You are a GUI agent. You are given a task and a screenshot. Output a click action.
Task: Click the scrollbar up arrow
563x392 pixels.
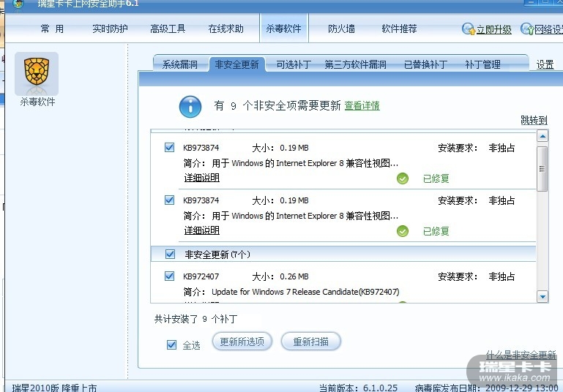(x=543, y=136)
